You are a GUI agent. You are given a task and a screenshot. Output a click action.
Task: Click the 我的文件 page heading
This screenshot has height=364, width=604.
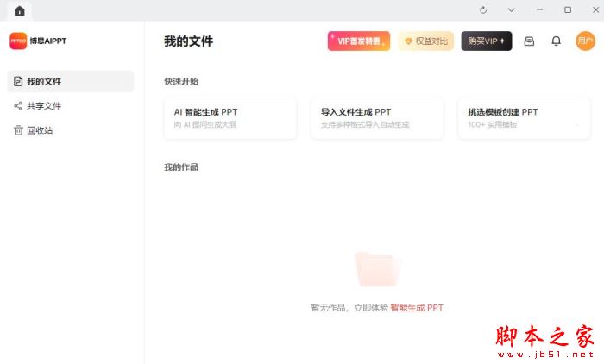pos(188,41)
